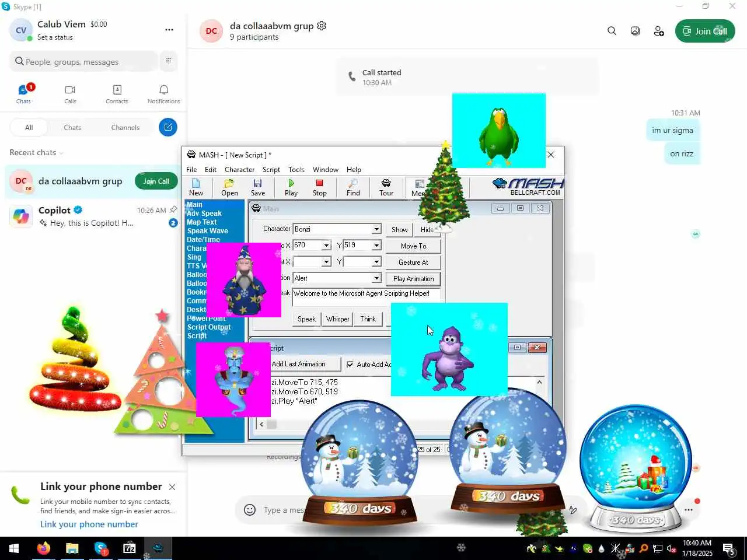Open the File menu in MASH
747x560 pixels.
pyautogui.click(x=191, y=170)
